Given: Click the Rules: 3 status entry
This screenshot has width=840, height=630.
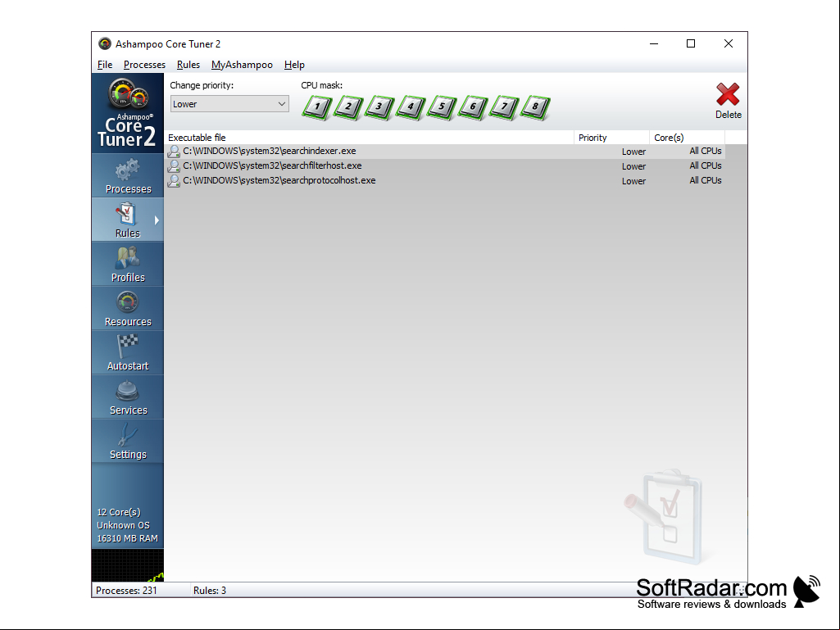Looking at the screenshot, I should [x=210, y=591].
